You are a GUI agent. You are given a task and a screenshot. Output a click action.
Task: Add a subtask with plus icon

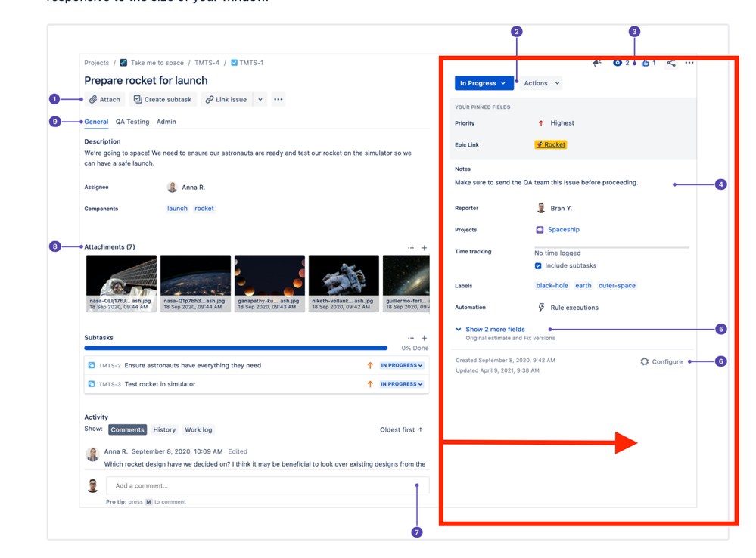pyautogui.click(x=425, y=338)
